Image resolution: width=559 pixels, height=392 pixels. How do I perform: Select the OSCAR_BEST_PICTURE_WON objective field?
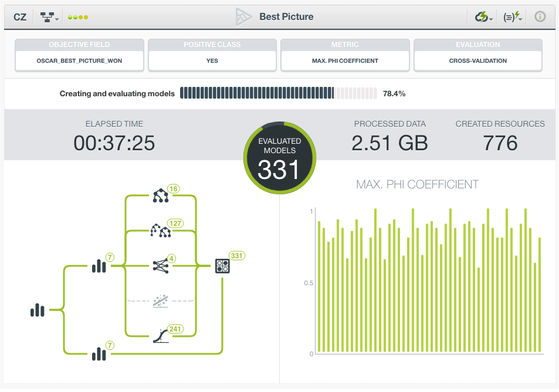click(x=79, y=60)
